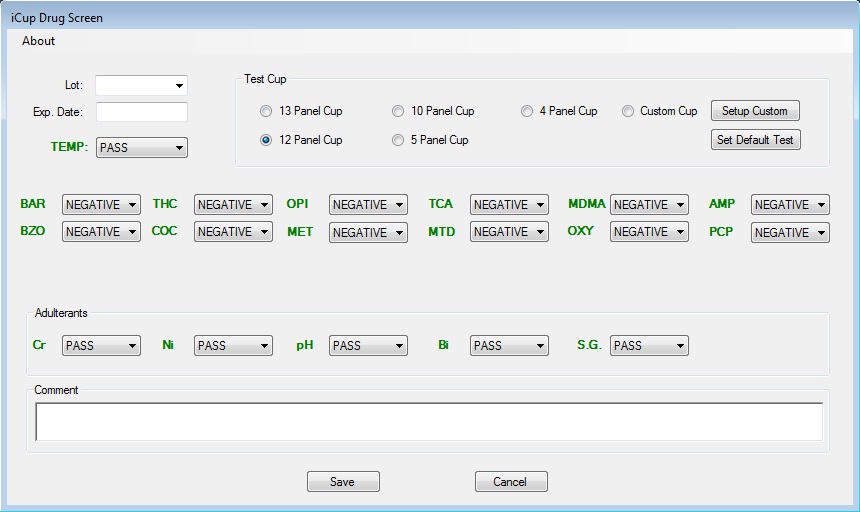
Task: Click inside the Comment text box
Action: (429, 422)
